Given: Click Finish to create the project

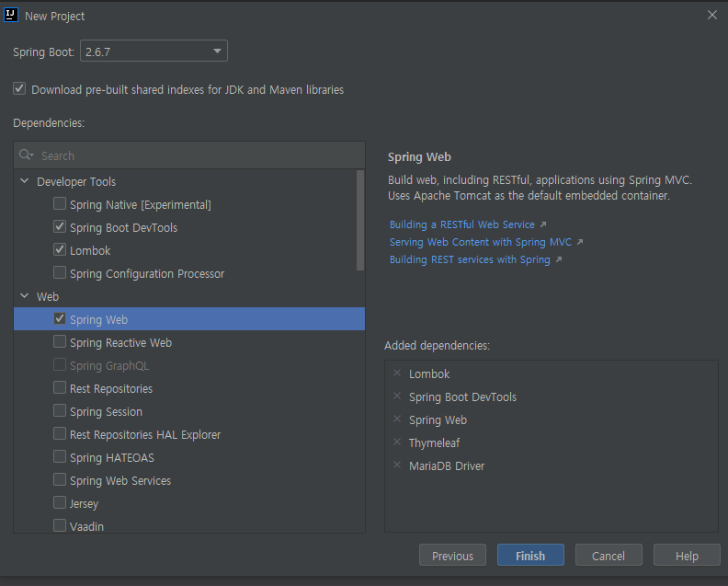Looking at the screenshot, I should [x=530, y=556].
